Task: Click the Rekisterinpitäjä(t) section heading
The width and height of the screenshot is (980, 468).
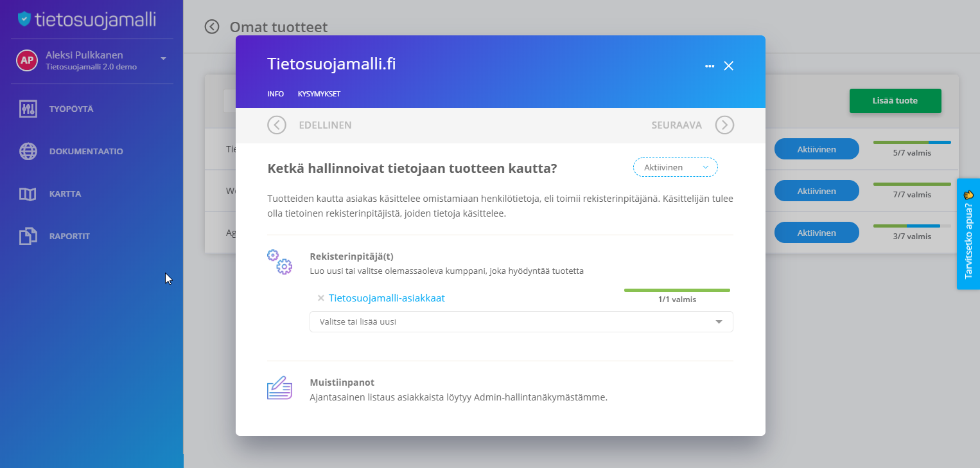Action: (x=352, y=256)
